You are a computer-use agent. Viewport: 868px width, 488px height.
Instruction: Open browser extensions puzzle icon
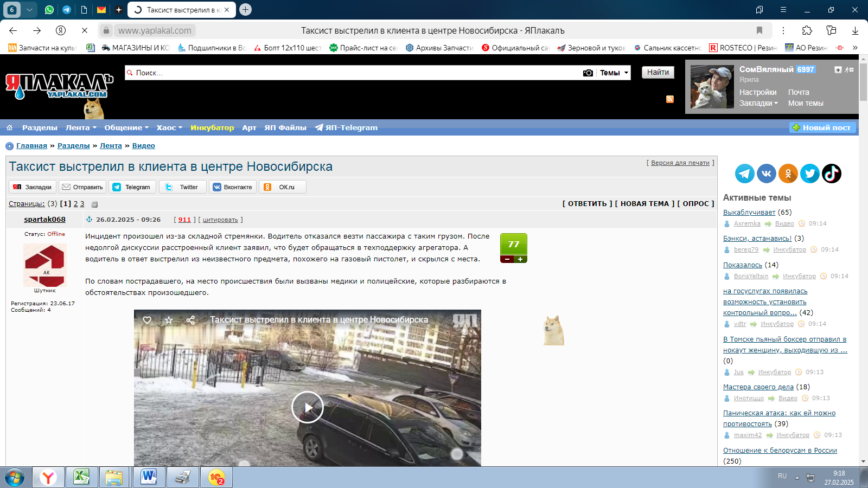(807, 30)
